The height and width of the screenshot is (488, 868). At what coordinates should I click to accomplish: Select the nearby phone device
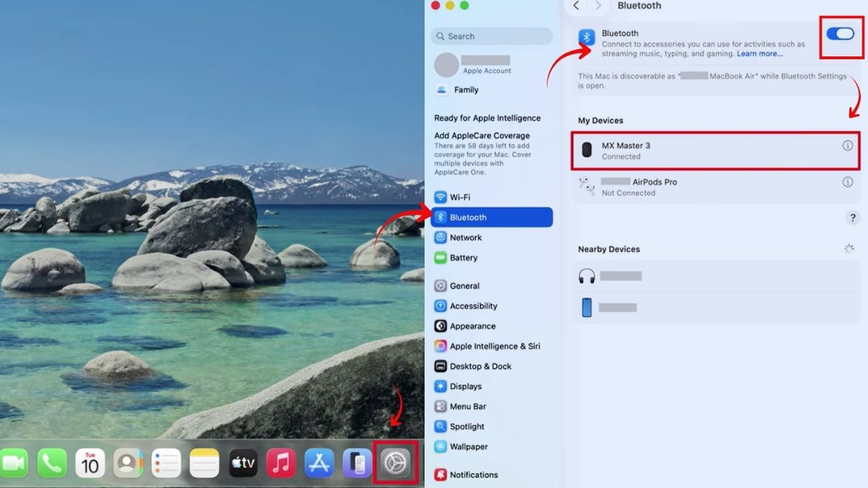pos(716,308)
